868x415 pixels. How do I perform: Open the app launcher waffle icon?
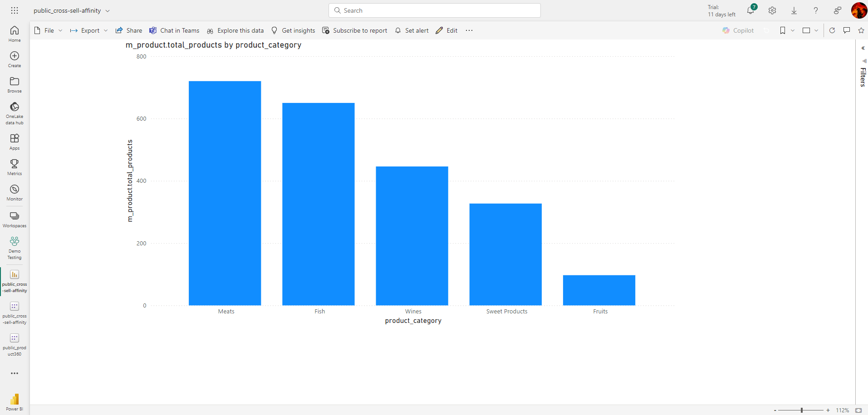15,10
